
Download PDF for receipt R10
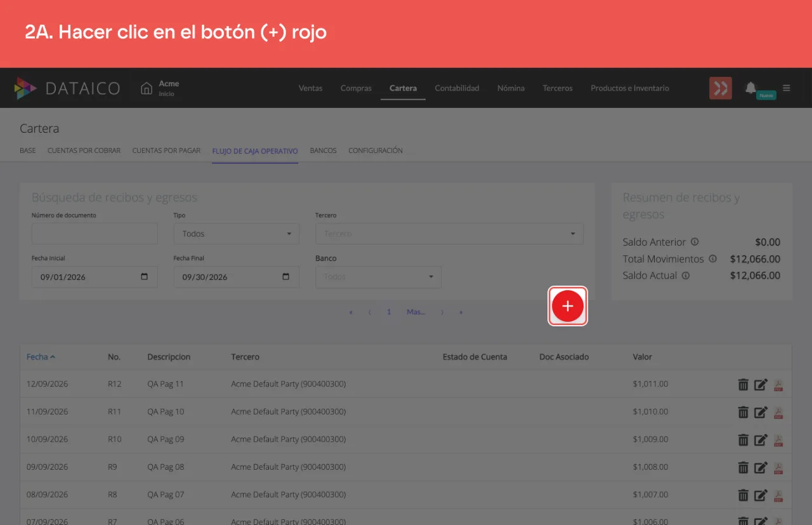coord(778,440)
